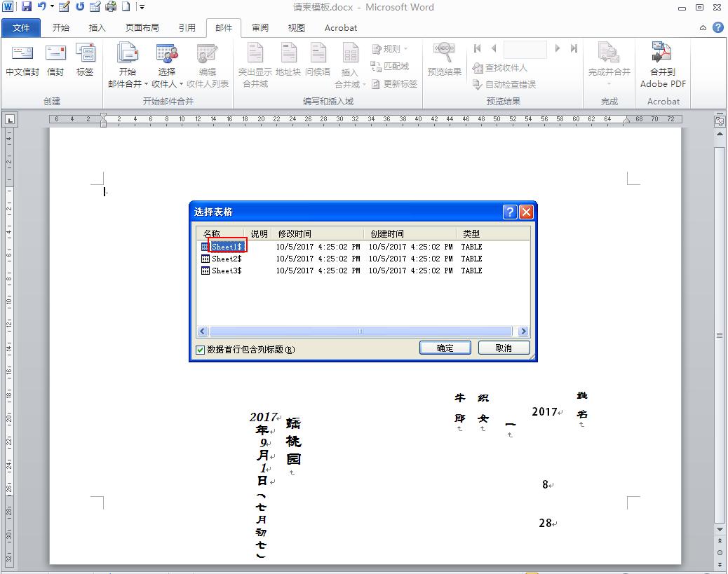The height and width of the screenshot is (574, 728).
Task: Cancel the dialog with 取消 button
Action: point(504,348)
